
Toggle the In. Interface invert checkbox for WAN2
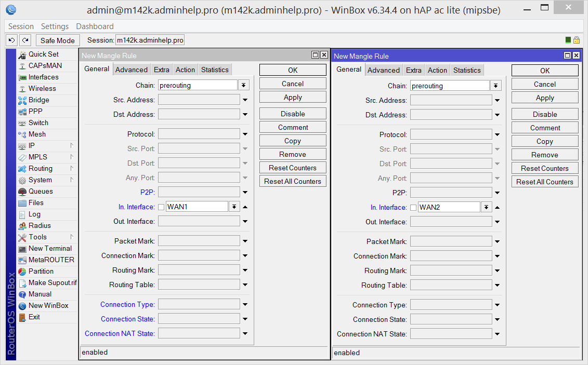[x=413, y=207]
